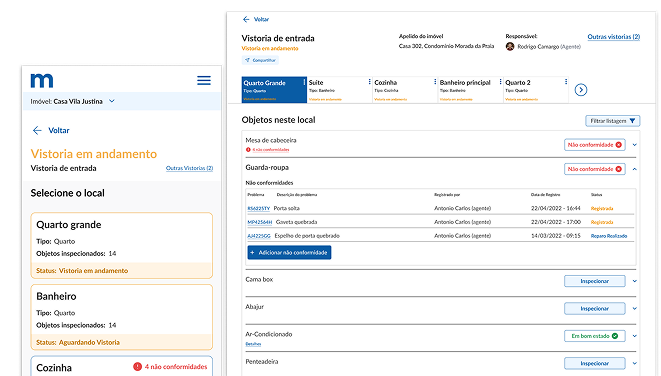Click the next arrow circle after Quarto 2 tab
This screenshot has width=661, height=376.
pyautogui.click(x=580, y=90)
